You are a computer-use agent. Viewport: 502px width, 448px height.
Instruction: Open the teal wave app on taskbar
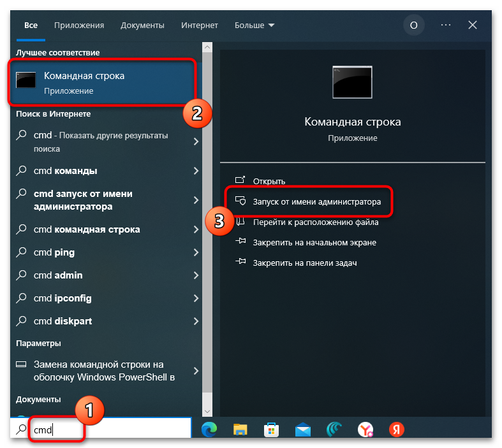pyautogui.click(x=334, y=429)
